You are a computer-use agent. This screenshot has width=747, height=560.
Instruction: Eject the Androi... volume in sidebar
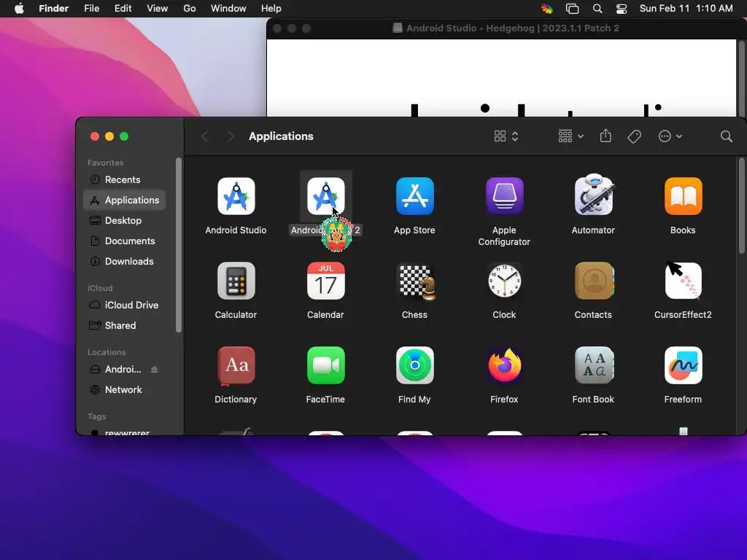(155, 370)
